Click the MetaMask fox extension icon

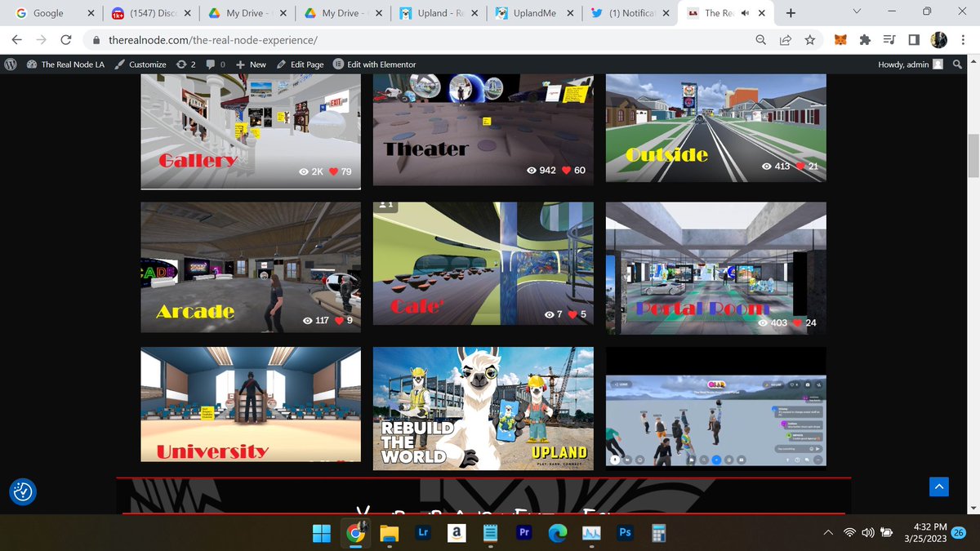click(840, 39)
